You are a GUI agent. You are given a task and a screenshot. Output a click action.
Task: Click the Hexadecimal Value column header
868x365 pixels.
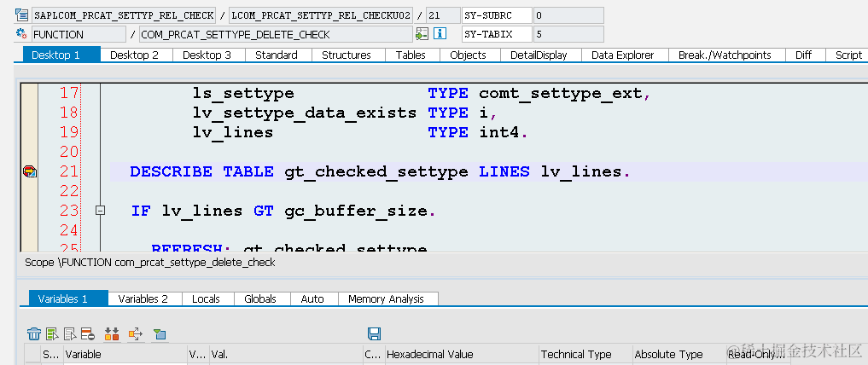[462, 355]
